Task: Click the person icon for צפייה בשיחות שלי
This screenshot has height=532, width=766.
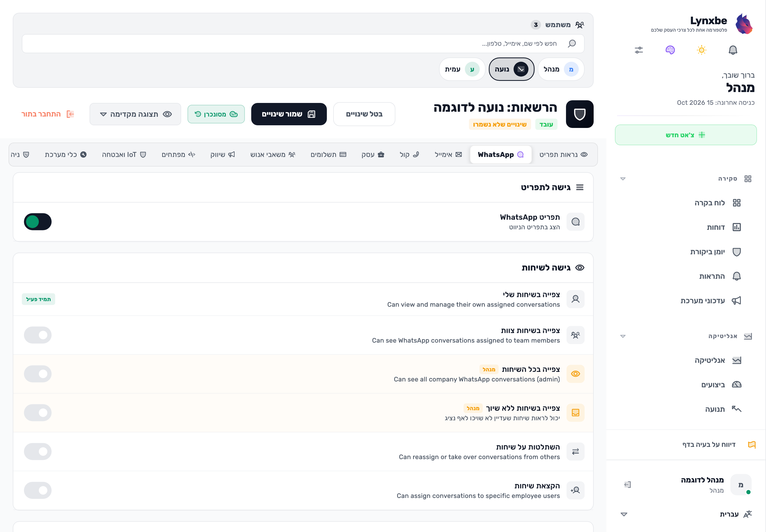Action: tap(575, 299)
